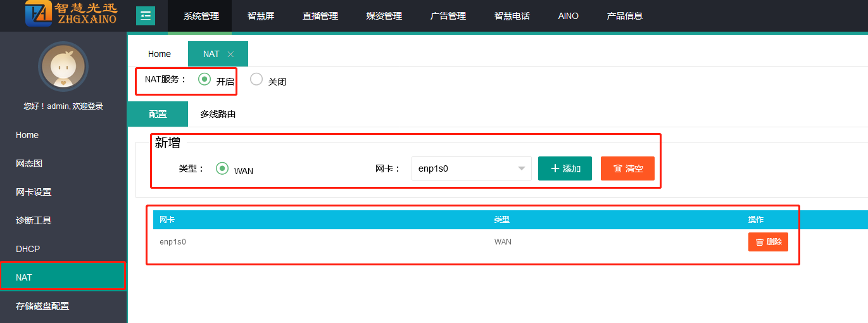This screenshot has width=868, height=323.
Task: Enable NAT service with 开启 radio
Action: [204, 80]
